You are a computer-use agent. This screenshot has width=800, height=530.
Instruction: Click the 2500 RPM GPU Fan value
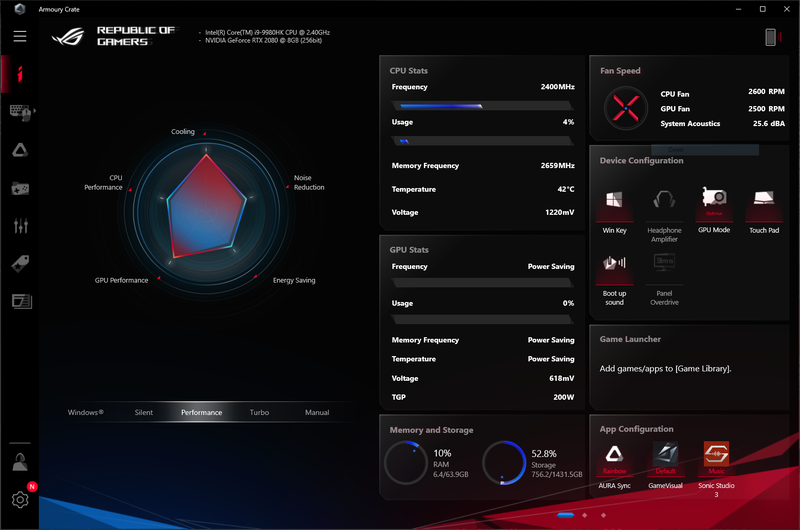(766, 109)
